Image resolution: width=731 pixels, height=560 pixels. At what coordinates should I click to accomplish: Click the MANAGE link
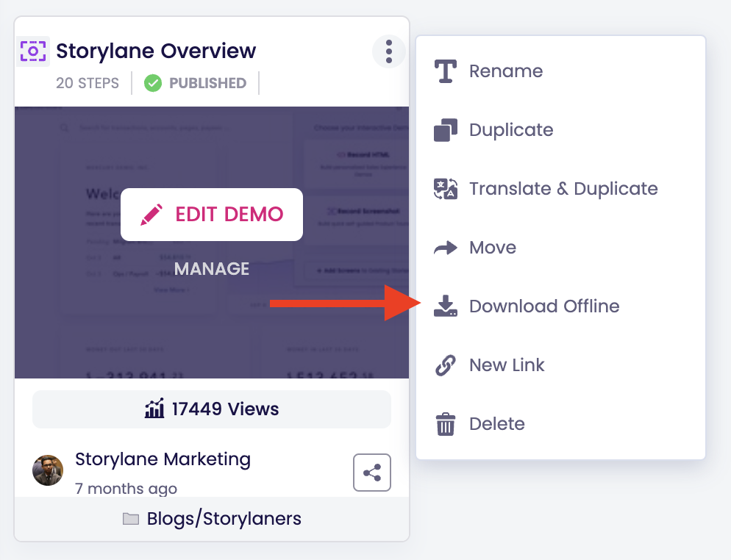tap(212, 269)
